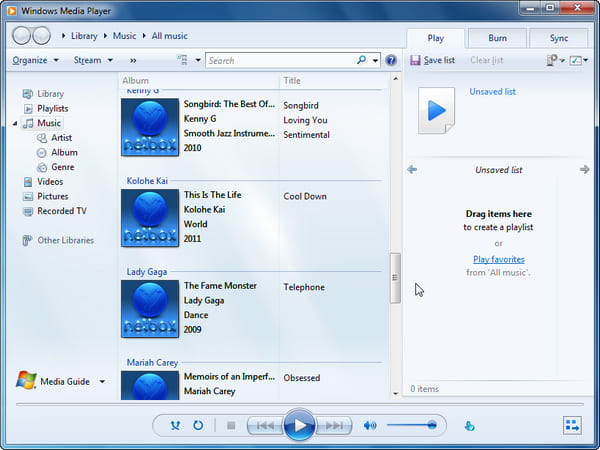Click the Lady Gaga album art thumbnail

(x=150, y=308)
